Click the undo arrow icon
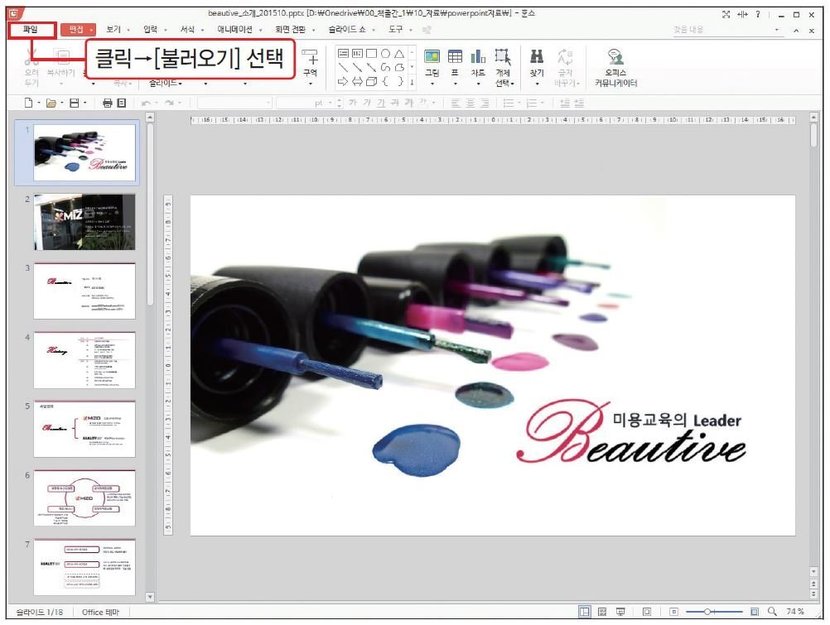 tap(146, 103)
